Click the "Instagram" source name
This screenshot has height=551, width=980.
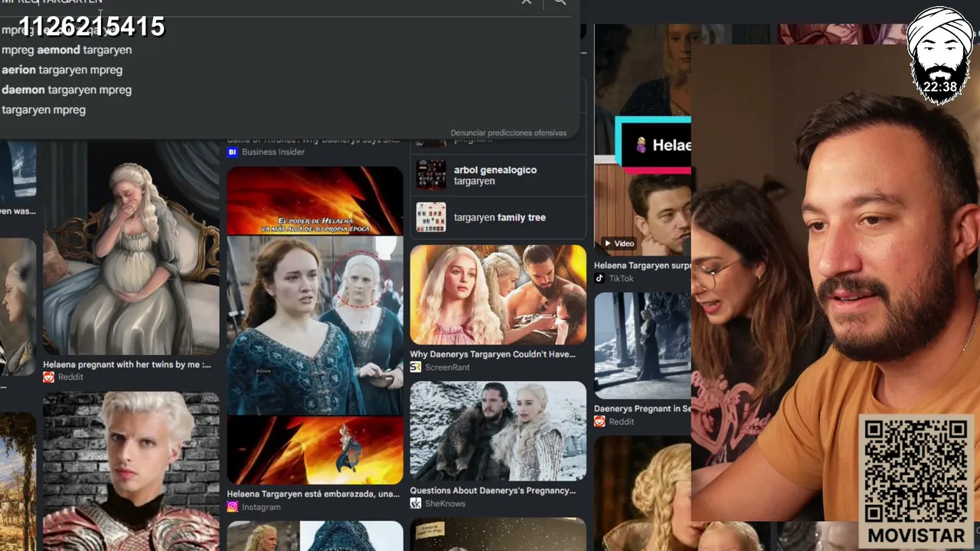pos(261,507)
